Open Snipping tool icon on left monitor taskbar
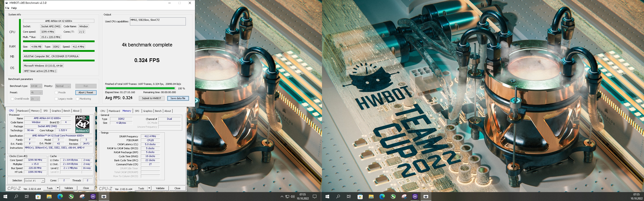644x201 pixels. click(82, 197)
